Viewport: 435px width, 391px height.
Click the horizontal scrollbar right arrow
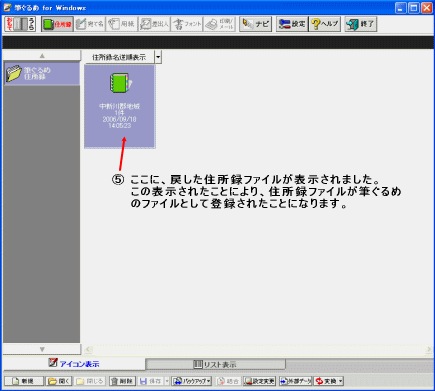[x=429, y=349]
